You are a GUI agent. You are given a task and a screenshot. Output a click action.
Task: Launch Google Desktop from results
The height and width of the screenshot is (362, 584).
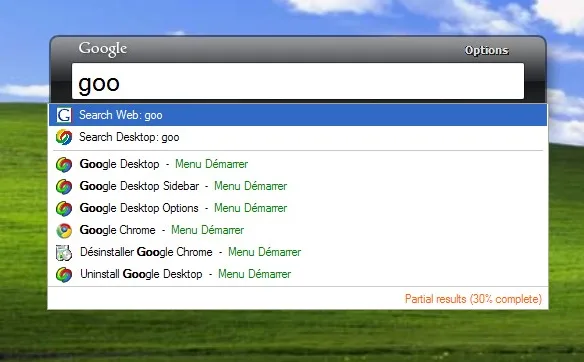pyautogui.click(x=298, y=164)
